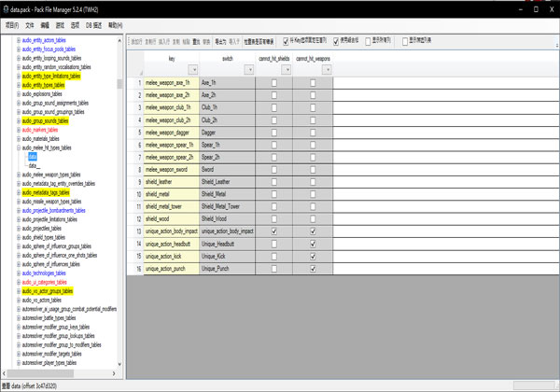The height and width of the screenshot is (392, 560).
Task: Click the Pack File Manager title bar icon
Action: [7, 7]
